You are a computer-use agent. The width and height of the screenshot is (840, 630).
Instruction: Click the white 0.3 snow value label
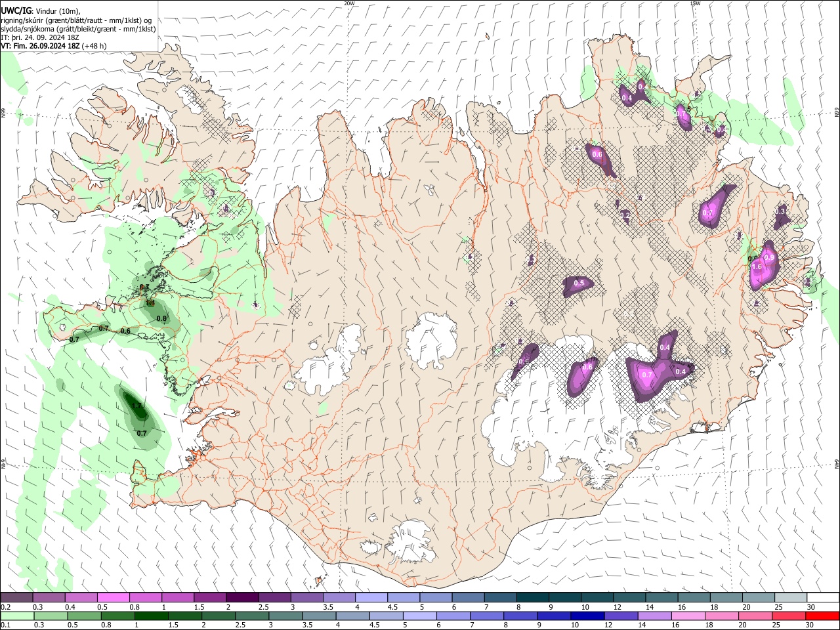[780, 211]
